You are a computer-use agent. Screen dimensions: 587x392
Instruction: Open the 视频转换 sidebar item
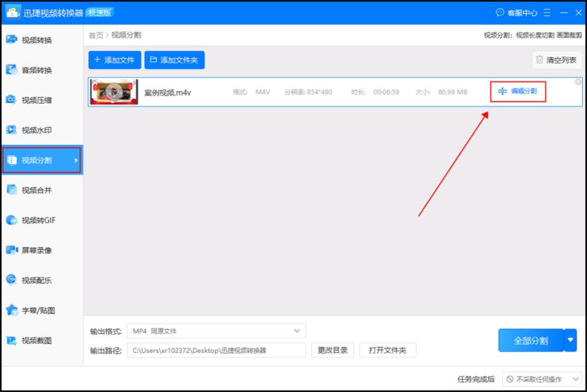(x=42, y=40)
